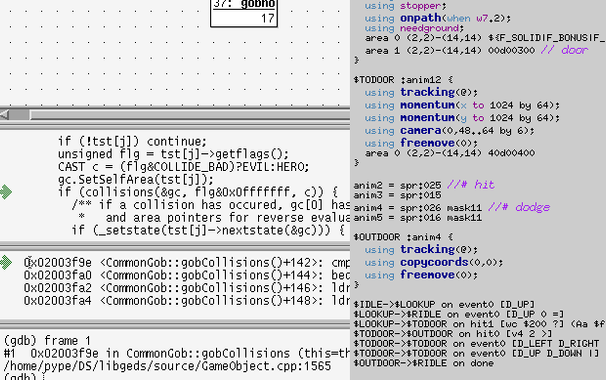Click 'using freemove(0);' under $OUTDOOR
This screenshot has height=380, width=606.
click(421, 275)
